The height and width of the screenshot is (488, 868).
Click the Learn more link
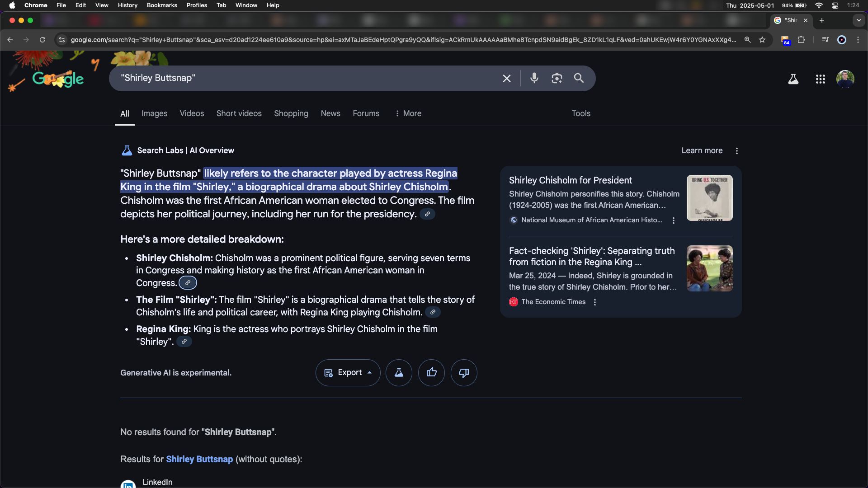point(702,150)
